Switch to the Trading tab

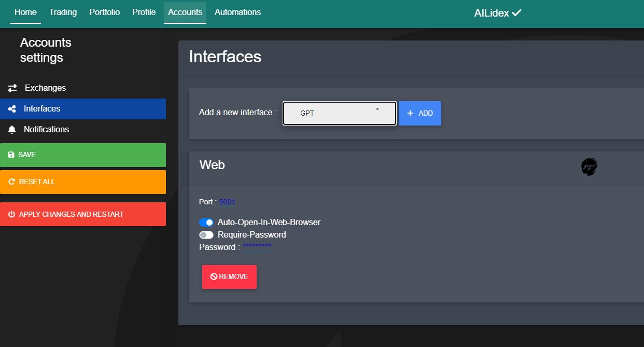click(63, 12)
